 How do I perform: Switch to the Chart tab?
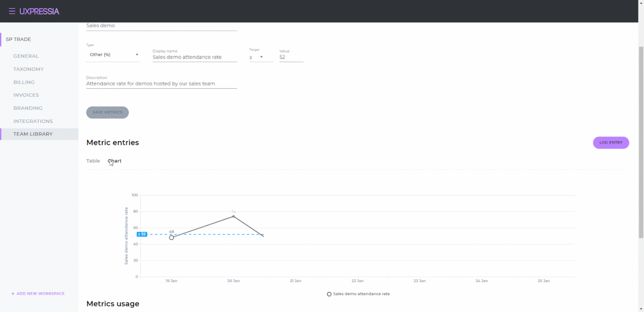(115, 161)
